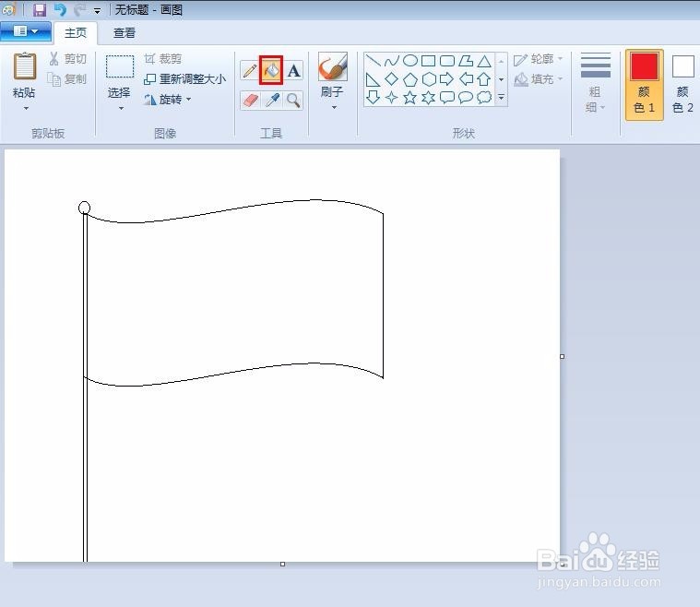
Task: Click inside the flag outline on canvas
Action: (x=234, y=295)
